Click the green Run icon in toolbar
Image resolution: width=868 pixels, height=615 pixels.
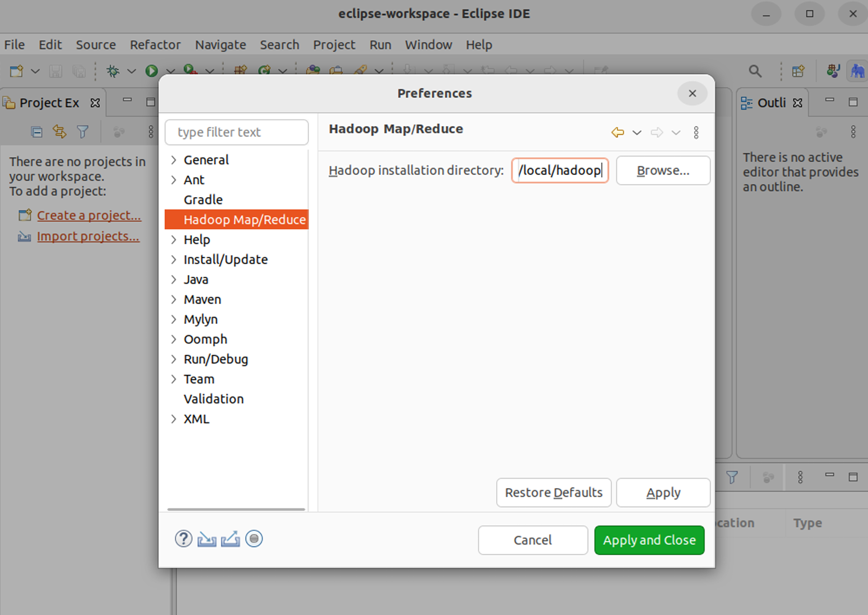pos(151,71)
